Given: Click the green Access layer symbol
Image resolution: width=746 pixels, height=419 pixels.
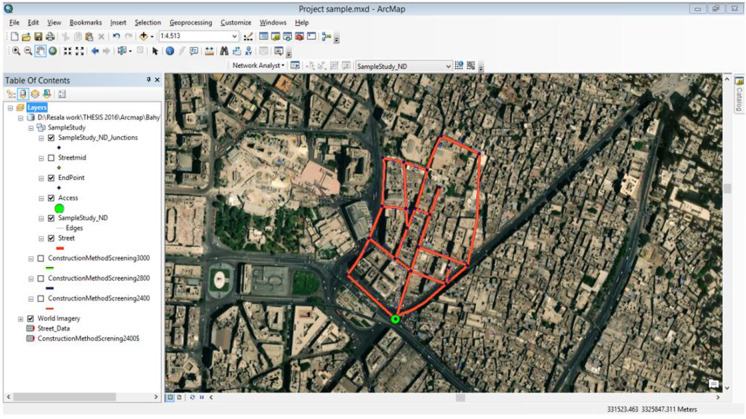Looking at the screenshot, I should (59, 208).
